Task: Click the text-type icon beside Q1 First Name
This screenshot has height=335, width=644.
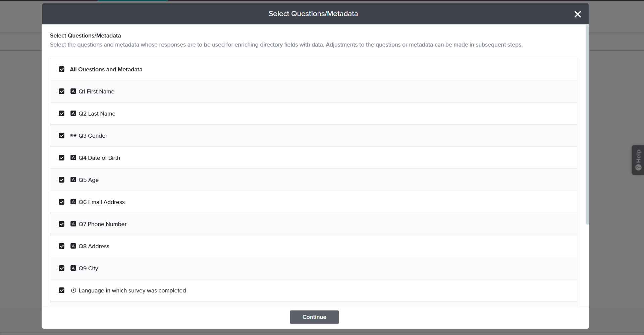Action: [73, 91]
